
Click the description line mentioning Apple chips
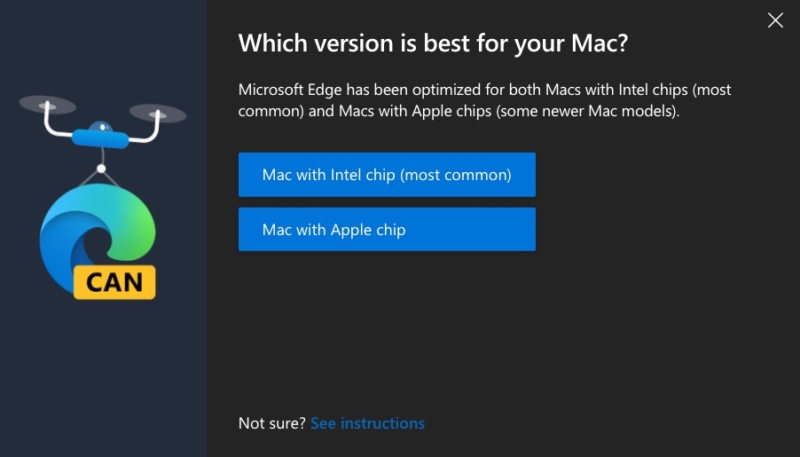tap(458, 111)
